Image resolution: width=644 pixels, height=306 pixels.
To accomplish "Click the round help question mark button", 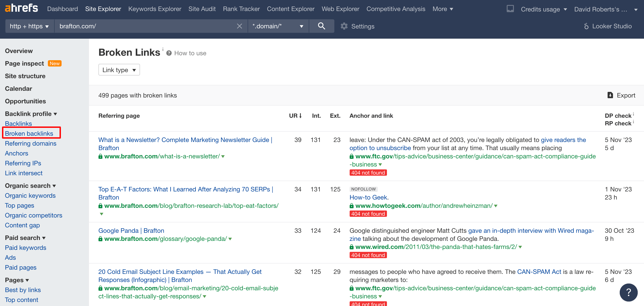I will click(628, 292).
